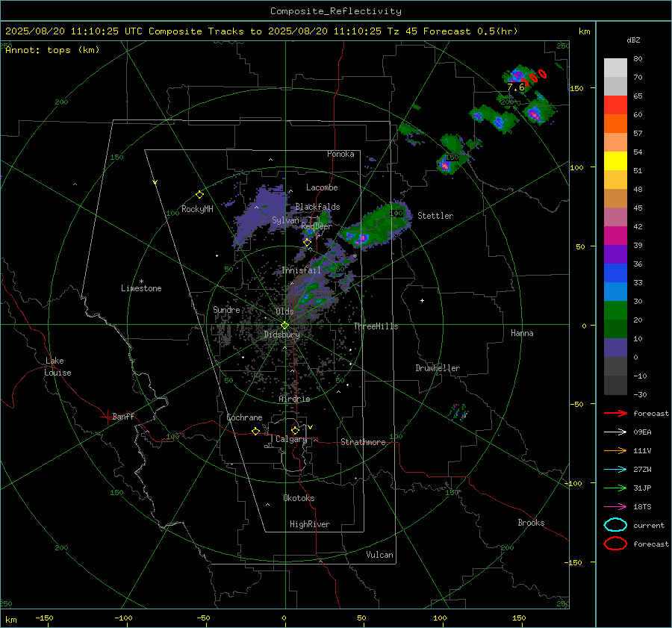Click the timestamp header line
This screenshot has height=628, width=672.
click(x=261, y=31)
